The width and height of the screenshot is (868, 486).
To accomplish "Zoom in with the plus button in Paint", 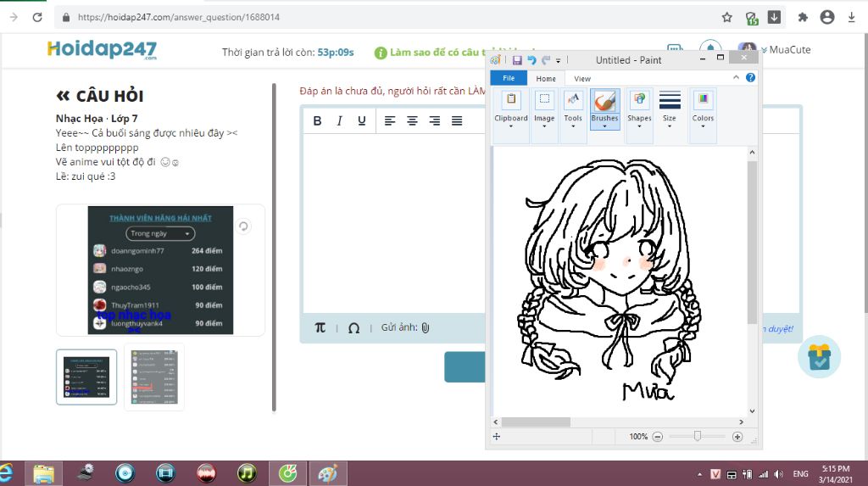I will click(737, 437).
